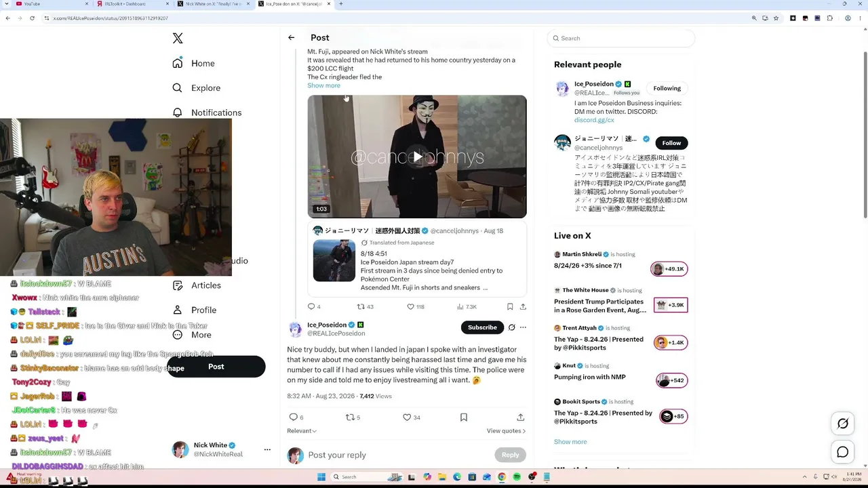
Task: Subscribe to Ice_Poseidon
Action: tap(482, 327)
